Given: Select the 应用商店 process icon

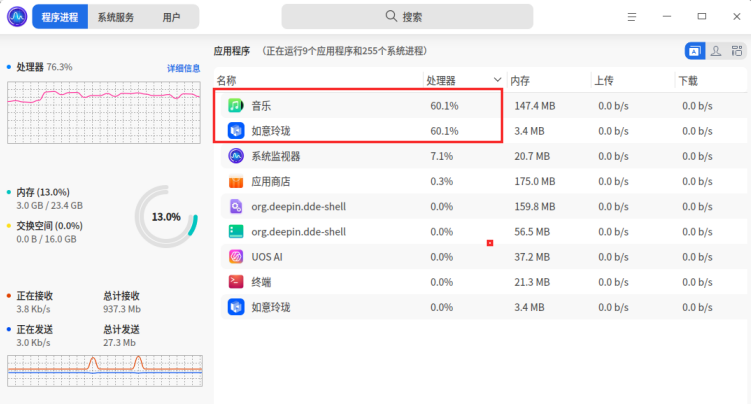Looking at the screenshot, I should pyautogui.click(x=236, y=181).
